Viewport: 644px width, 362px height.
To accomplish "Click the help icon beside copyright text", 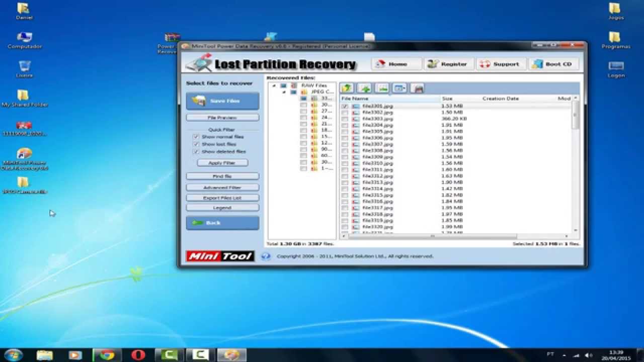I will click(266, 256).
